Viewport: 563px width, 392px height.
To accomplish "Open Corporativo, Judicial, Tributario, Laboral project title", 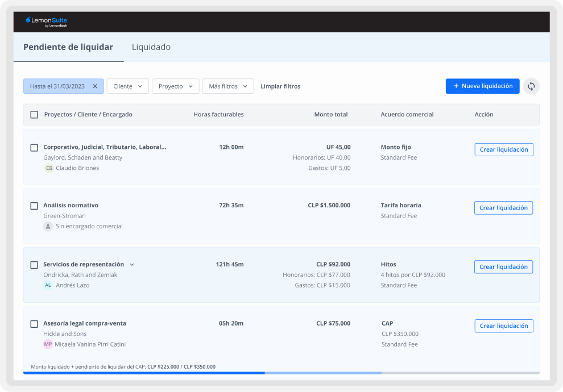I will [105, 147].
